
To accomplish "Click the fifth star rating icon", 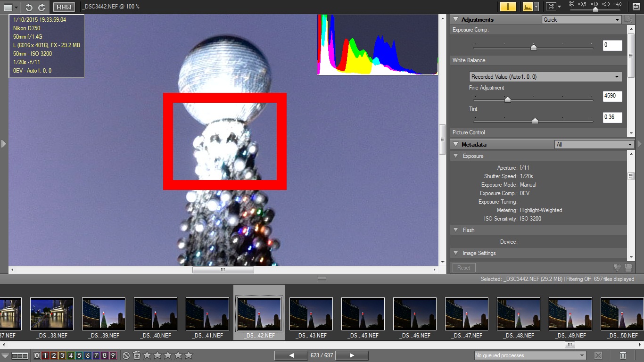I will coord(189,355).
